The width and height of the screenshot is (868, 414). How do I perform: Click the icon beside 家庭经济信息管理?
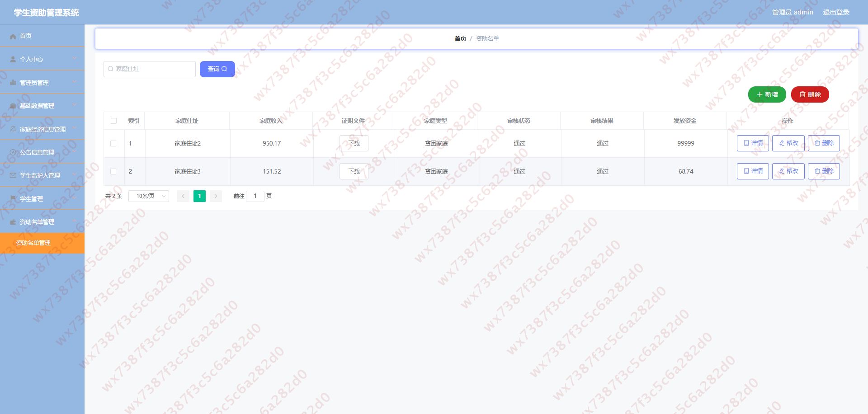click(13, 129)
